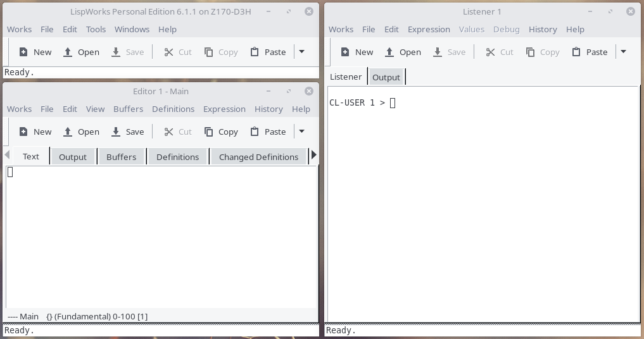Open Debug menu in Listener 1
Image resolution: width=644 pixels, height=339 pixels.
pos(507,30)
